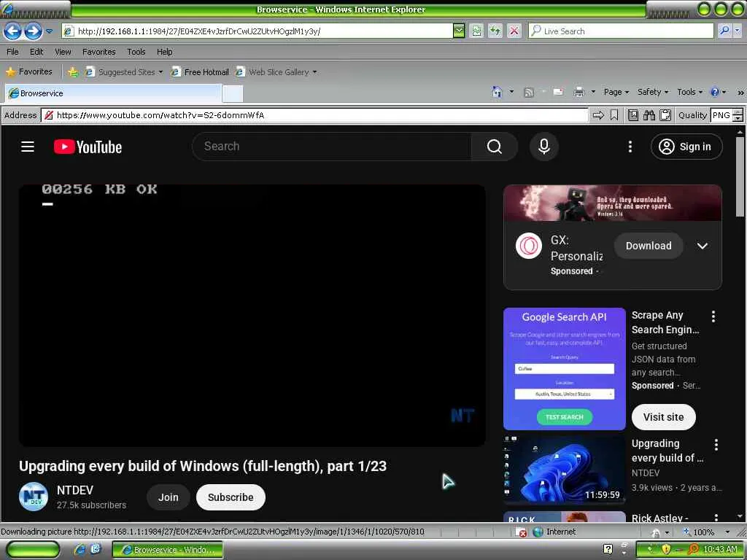
Task: Click the Browservice bookmark icon
Action: (614, 115)
